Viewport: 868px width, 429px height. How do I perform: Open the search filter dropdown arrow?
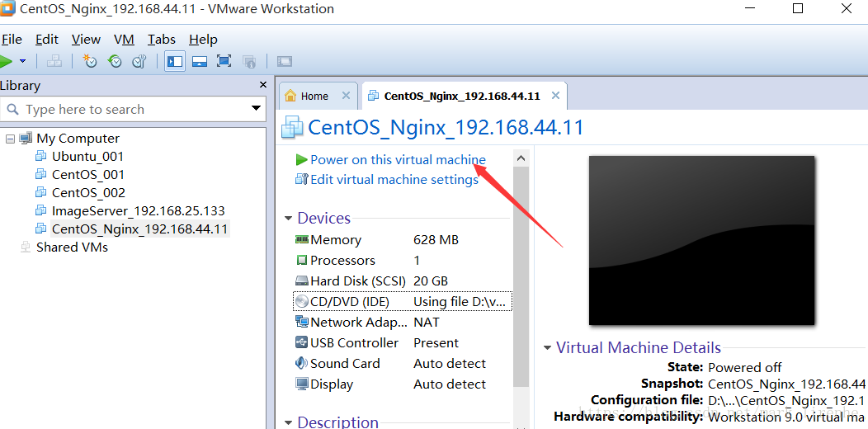(x=256, y=108)
